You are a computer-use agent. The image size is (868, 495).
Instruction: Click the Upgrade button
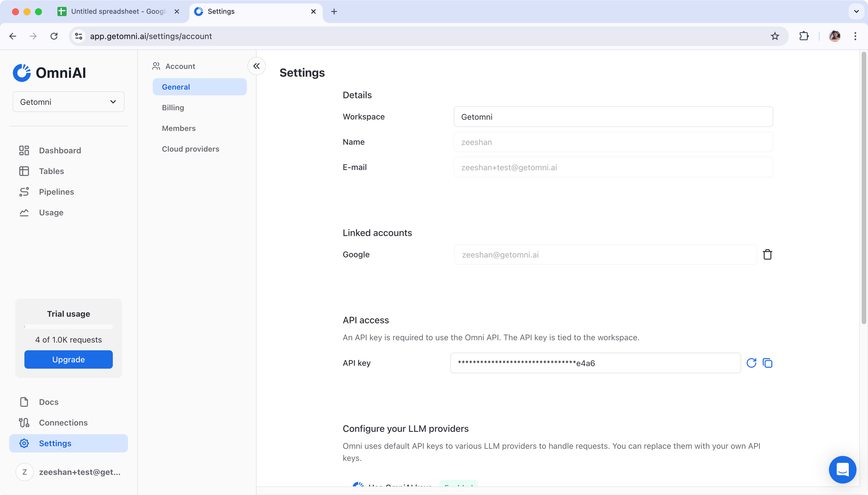[x=68, y=359]
